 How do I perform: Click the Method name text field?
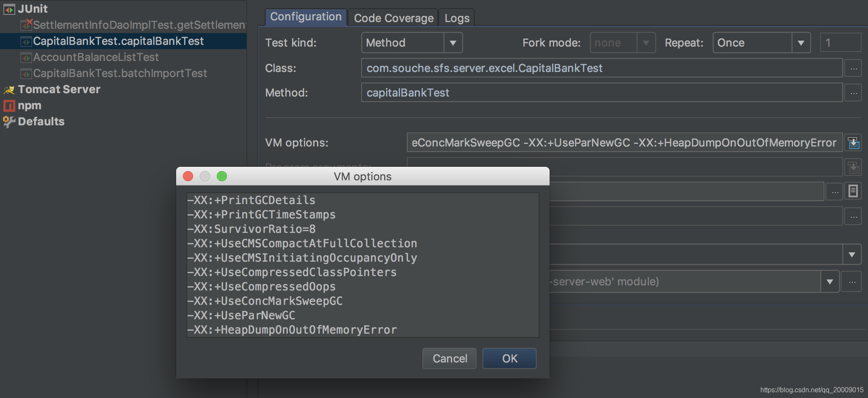pos(601,93)
